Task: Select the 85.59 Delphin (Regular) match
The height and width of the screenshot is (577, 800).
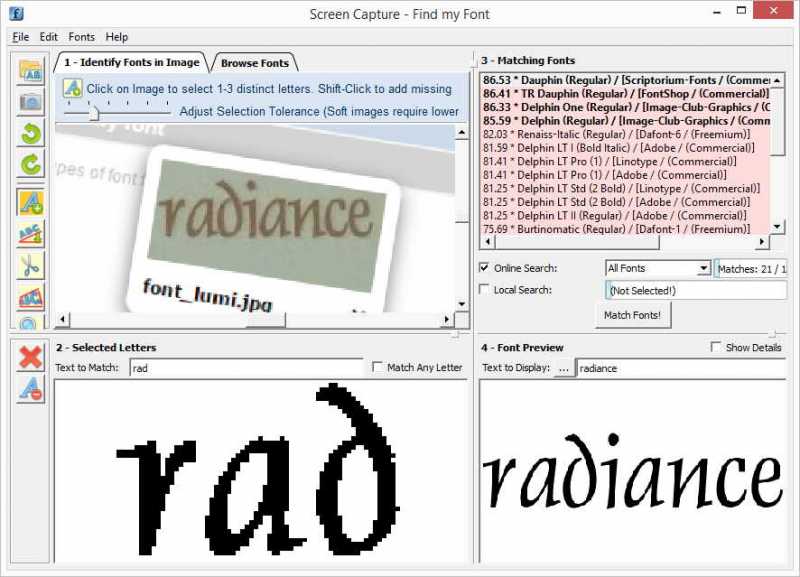Action: click(x=626, y=121)
